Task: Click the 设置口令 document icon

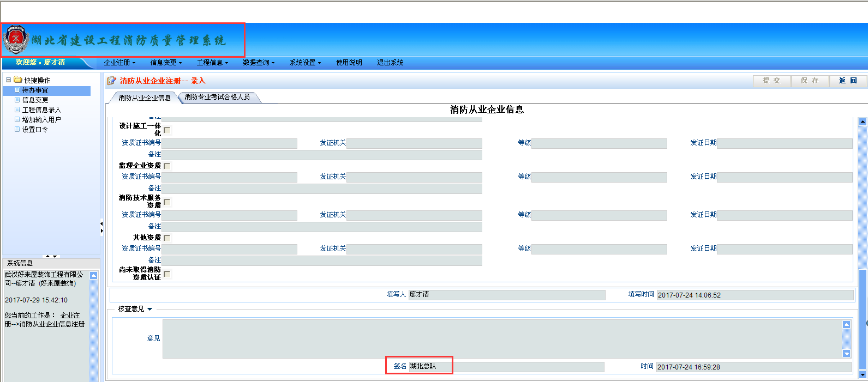Action: pyautogui.click(x=17, y=130)
